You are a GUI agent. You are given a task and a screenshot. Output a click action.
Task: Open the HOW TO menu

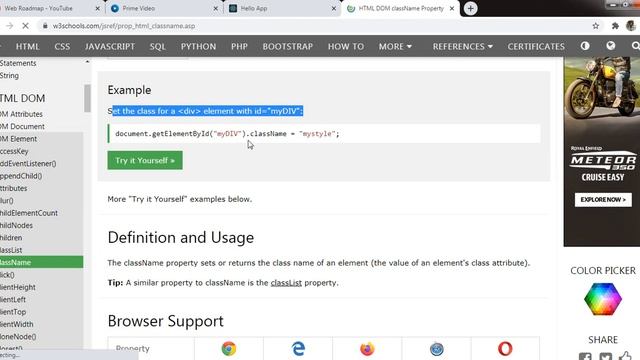(346, 47)
